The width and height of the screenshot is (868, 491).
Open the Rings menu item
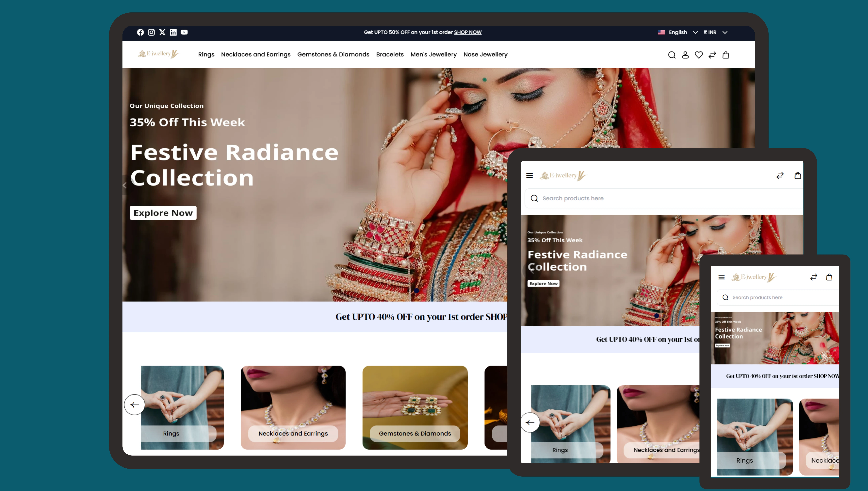(x=206, y=54)
